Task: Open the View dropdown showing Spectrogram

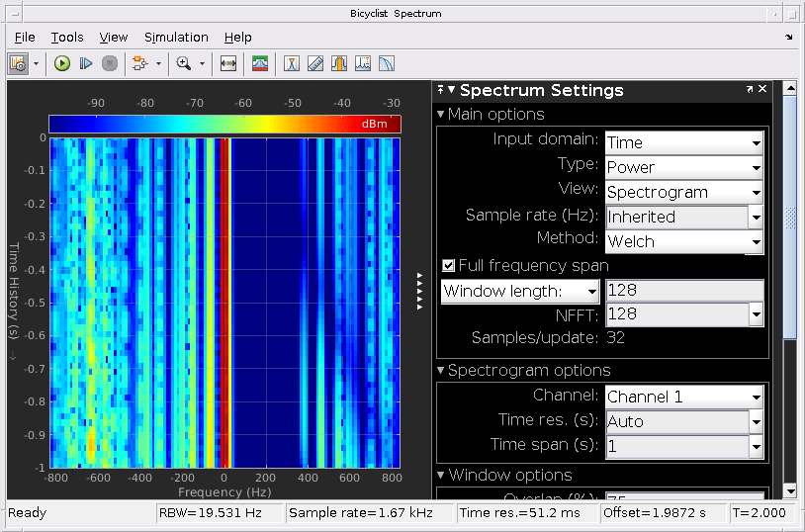Action: (684, 192)
